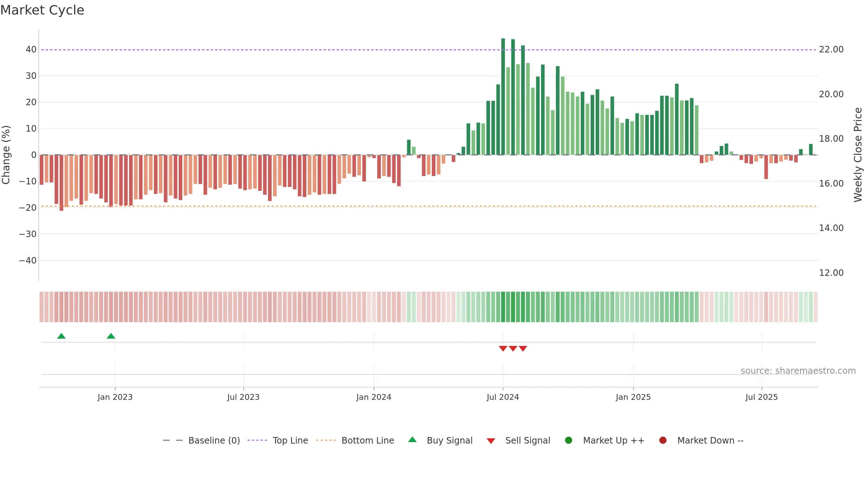Click the 14.00 price axis value

tap(831, 228)
